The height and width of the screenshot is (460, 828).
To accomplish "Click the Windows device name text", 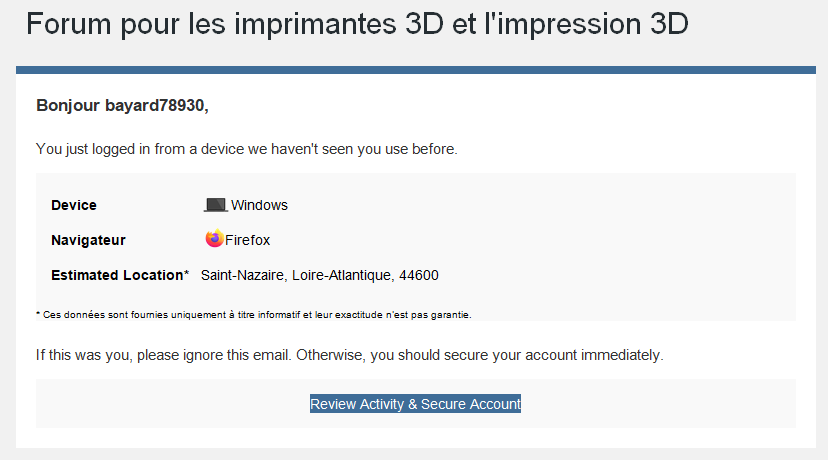I will (x=259, y=205).
